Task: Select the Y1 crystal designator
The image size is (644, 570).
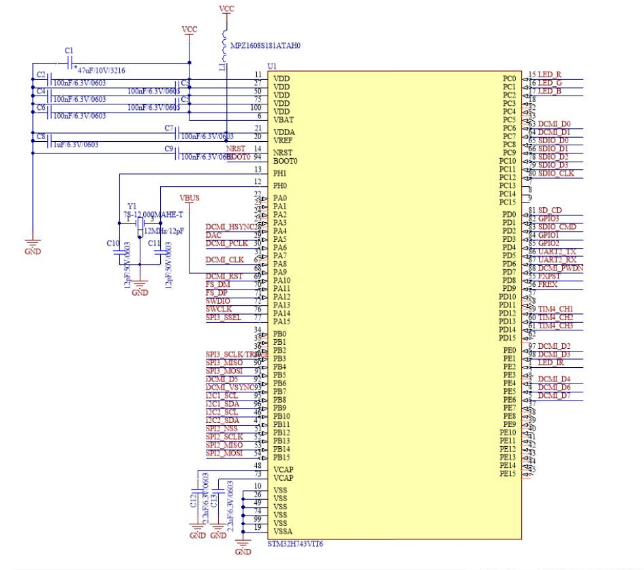Action: (131, 206)
